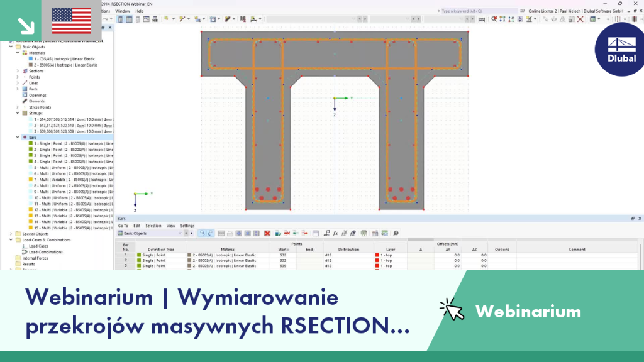Click the second table-selection toggle icon in Bars toolbar
This screenshot has width=644, height=362.
(210, 233)
